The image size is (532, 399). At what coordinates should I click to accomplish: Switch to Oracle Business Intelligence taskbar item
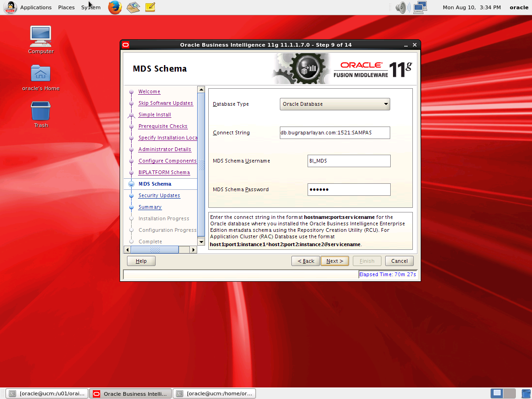[x=131, y=393]
